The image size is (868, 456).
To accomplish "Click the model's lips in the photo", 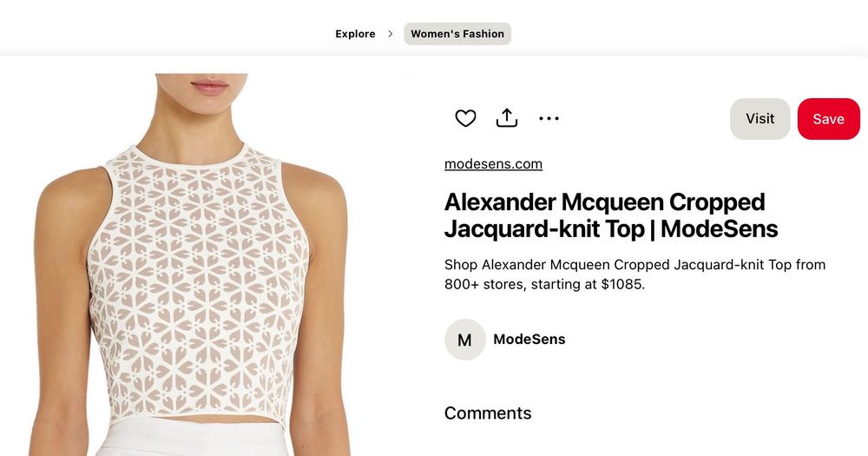I will (208, 86).
